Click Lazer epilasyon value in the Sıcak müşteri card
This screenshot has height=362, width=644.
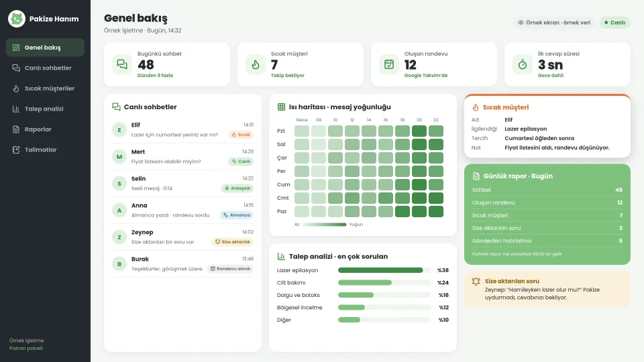pyautogui.click(x=526, y=129)
